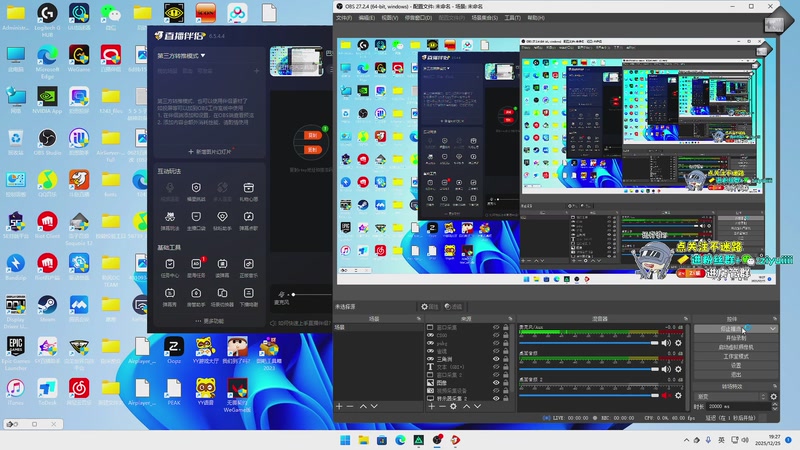This screenshot has width=800, height=450.
Task: Click the 开始录制 start recording button
Action: pos(736,338)
